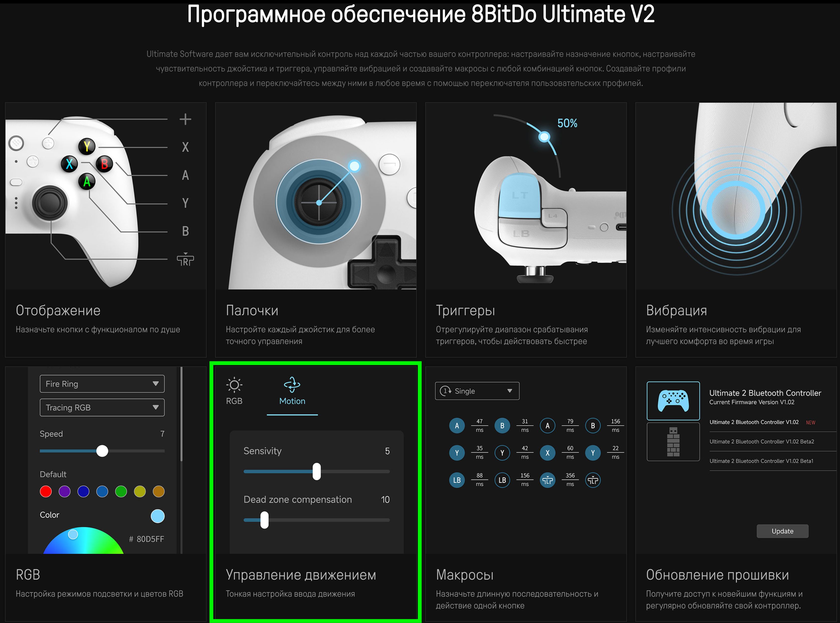Click the blue gamepad controller icon
The image size is (840, 623).
pyautogui.click(x=673, y=400)
